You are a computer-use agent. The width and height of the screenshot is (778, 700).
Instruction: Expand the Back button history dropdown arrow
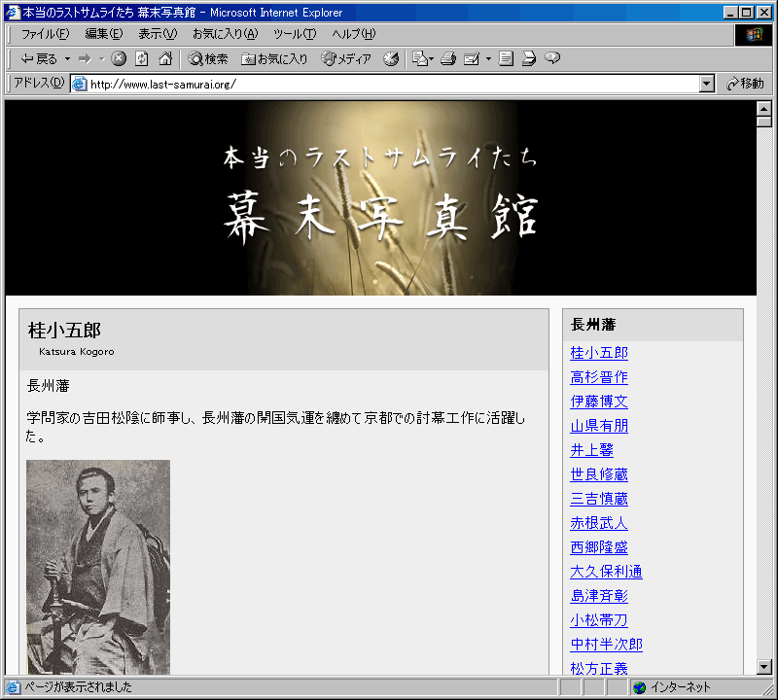(x=67, y=59)
